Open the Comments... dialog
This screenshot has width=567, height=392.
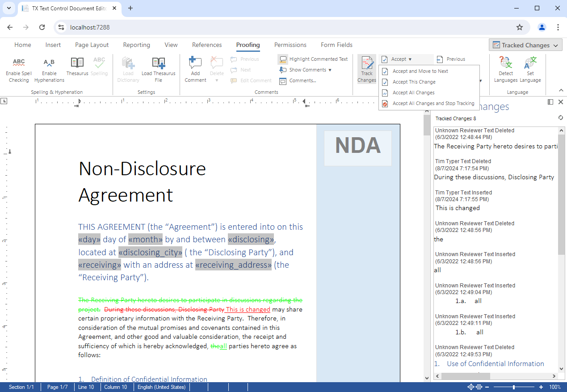[x=298, y=80]
